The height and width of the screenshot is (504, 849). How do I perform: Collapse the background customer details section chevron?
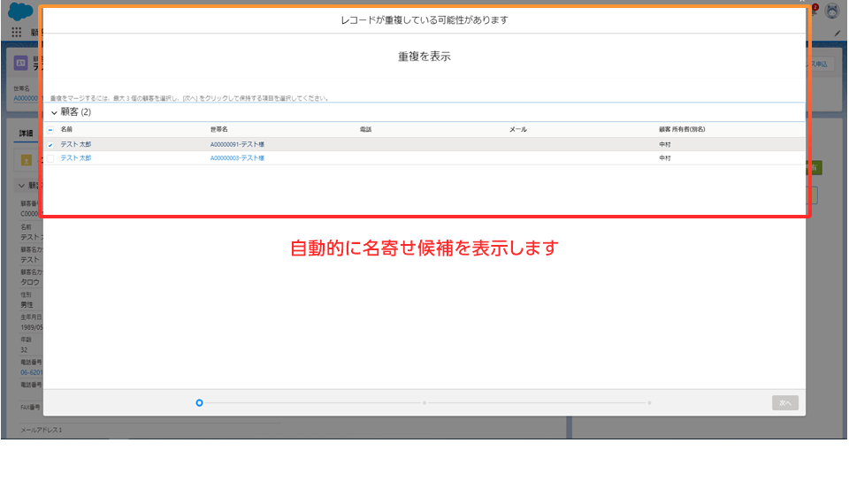pos(22,187)
